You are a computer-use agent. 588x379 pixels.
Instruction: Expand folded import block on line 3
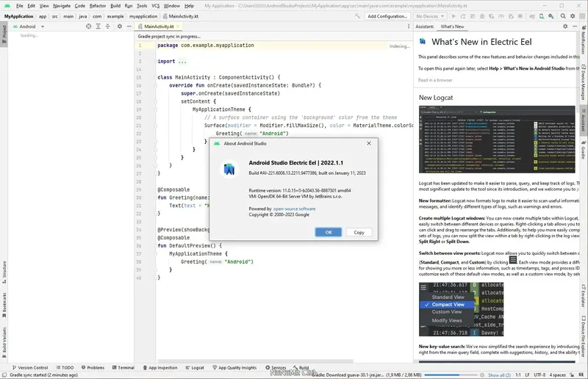coord(155,61)
